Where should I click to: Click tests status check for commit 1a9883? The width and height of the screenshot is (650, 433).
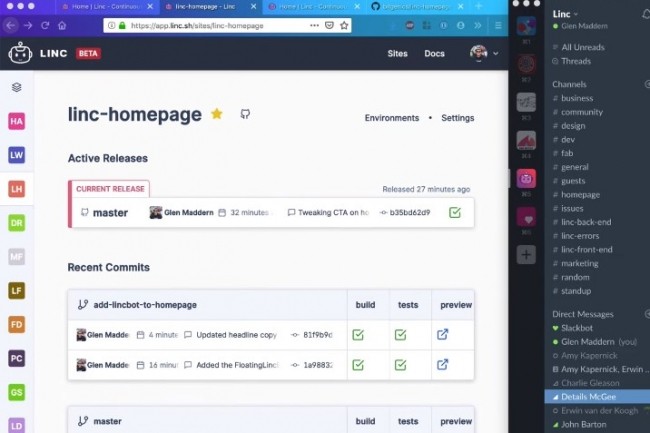point(400,365)
